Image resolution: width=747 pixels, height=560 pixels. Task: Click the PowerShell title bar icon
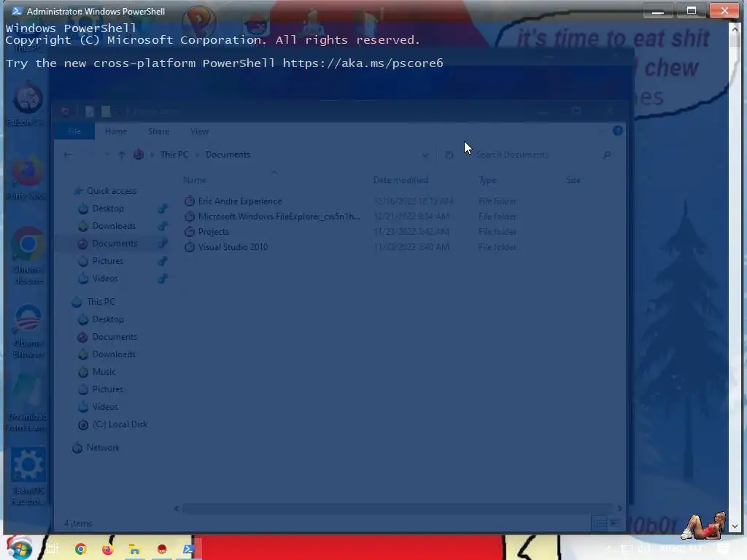click(x=17, y=11)
